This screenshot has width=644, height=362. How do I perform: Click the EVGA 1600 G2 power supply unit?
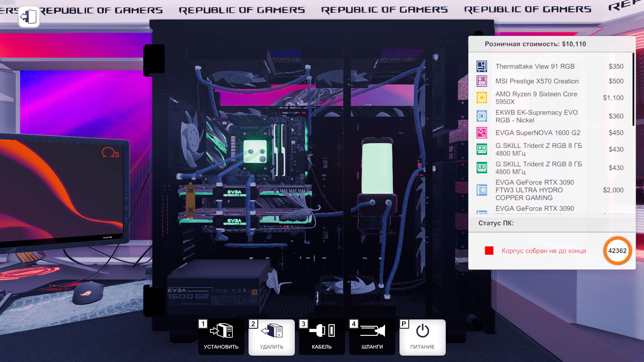(x=217, y=288)
